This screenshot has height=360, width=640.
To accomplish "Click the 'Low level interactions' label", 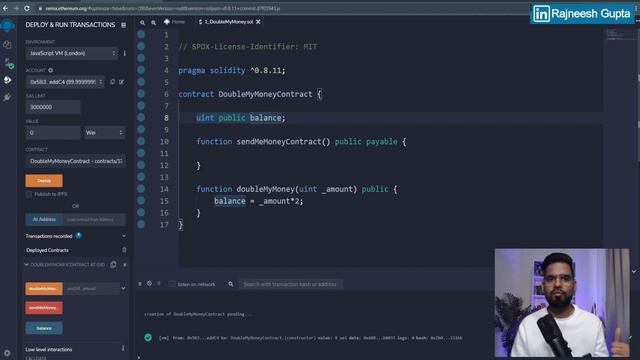I will (49, 349).
